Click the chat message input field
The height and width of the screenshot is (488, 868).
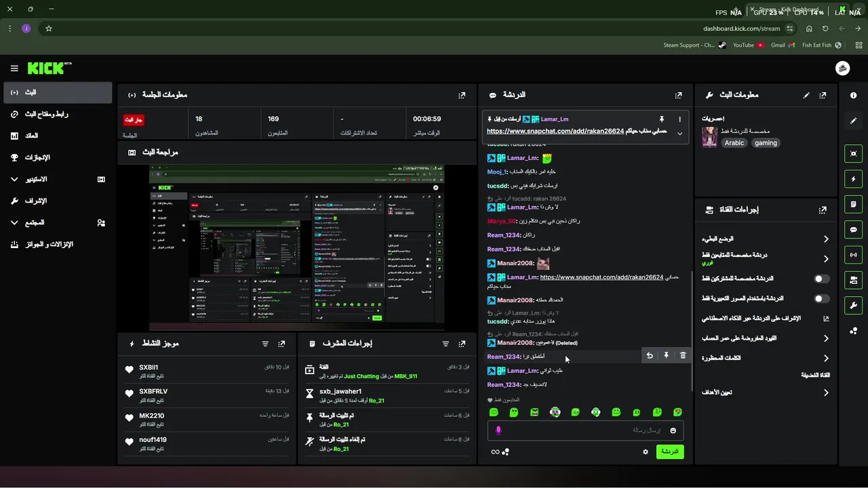[x=585, y=430]
